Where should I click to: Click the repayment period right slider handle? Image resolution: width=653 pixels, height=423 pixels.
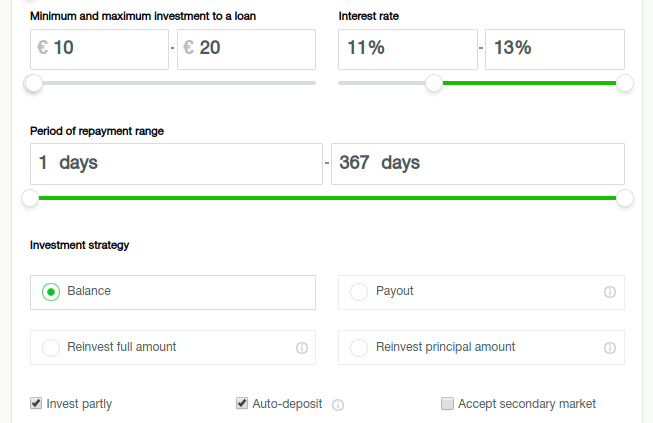pos(625,198)
